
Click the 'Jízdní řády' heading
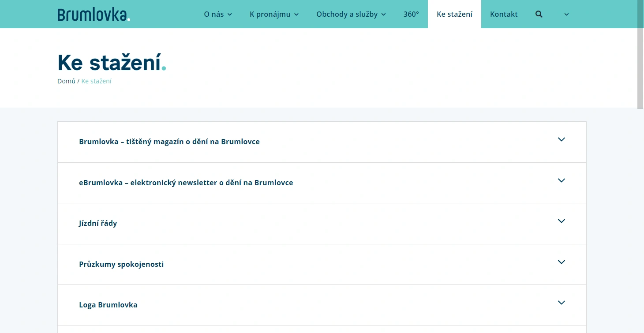[98, 223]
